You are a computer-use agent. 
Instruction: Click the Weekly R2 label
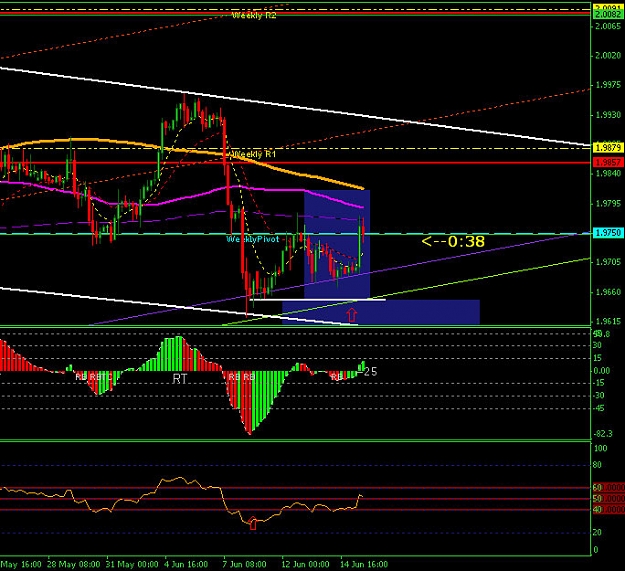(254, 16)
